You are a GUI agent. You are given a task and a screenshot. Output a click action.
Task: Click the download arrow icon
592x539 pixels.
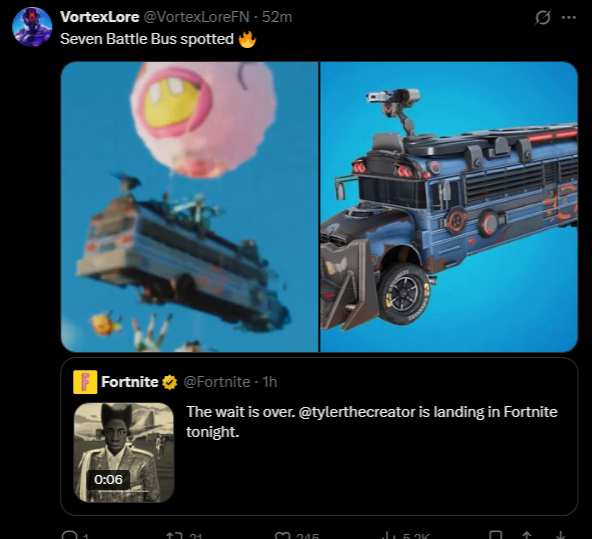(x=561, y=535)
